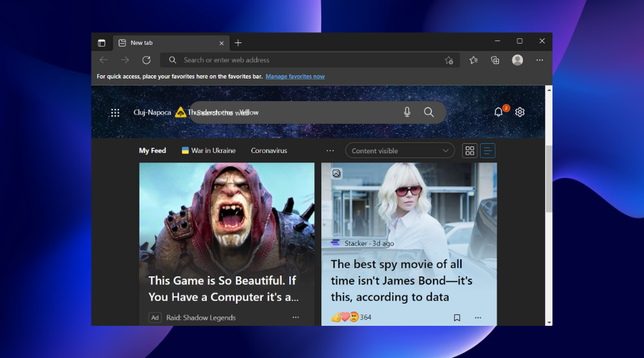This screenshot has height=358, width=644.
Task: Click the image gallery icon on spy article
Action: 336,173
